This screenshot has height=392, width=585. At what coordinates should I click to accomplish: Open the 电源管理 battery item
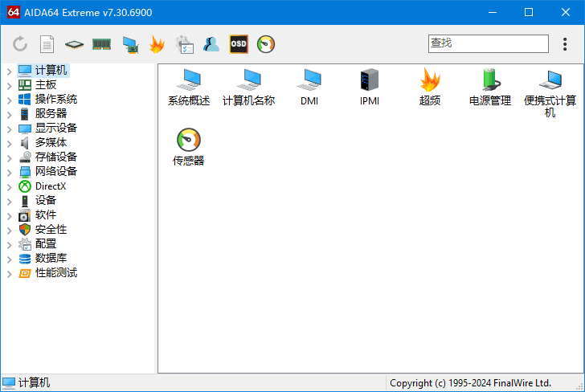click(x=490, y=88)
